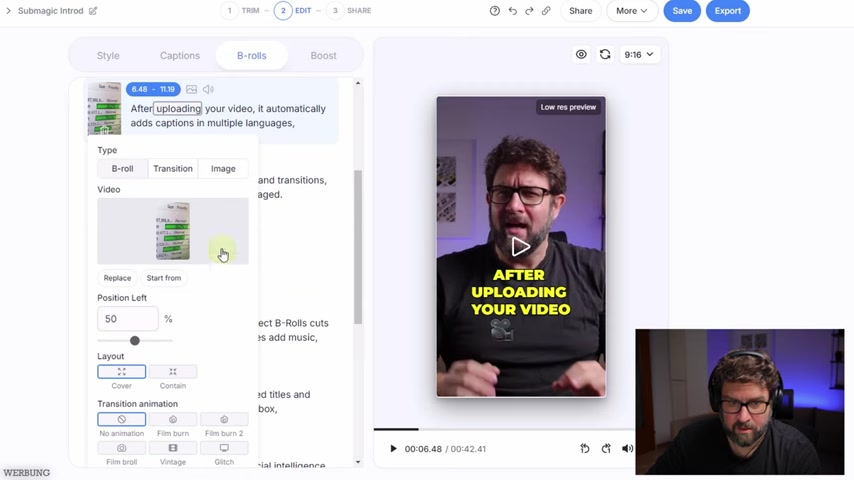Click the video progress bar
The height and width of the screenshot is (480, 854).
point(504,429)
